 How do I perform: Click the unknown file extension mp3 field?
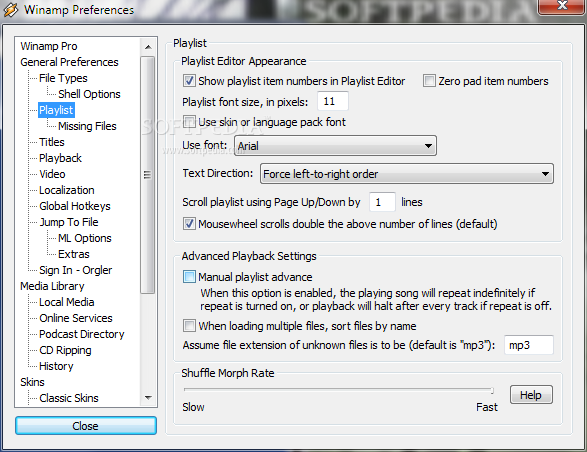click(x=529, y=345)
